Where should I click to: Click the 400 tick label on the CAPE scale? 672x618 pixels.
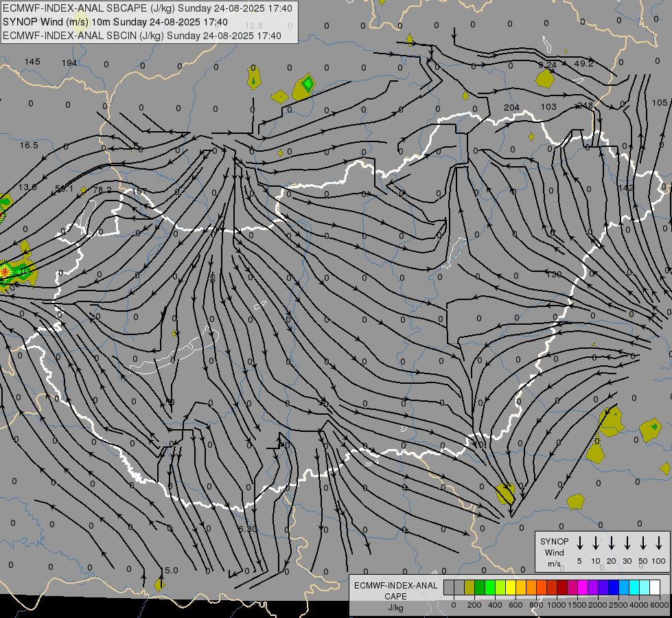click(495, 605)
